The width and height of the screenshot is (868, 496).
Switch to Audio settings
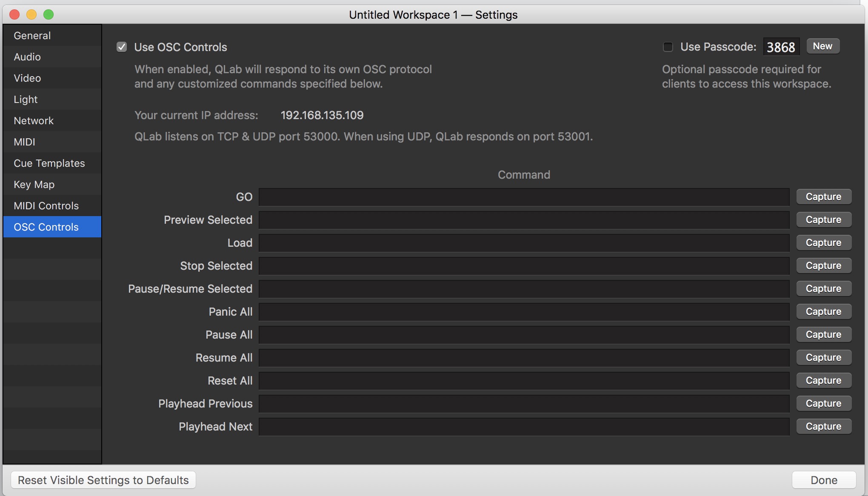coord(27,57)
